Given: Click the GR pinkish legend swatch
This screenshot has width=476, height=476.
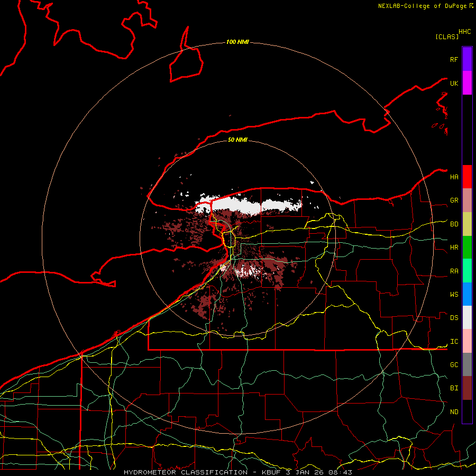Looking at the screenshot, I should pyautogui.click(x=467, y=200).
